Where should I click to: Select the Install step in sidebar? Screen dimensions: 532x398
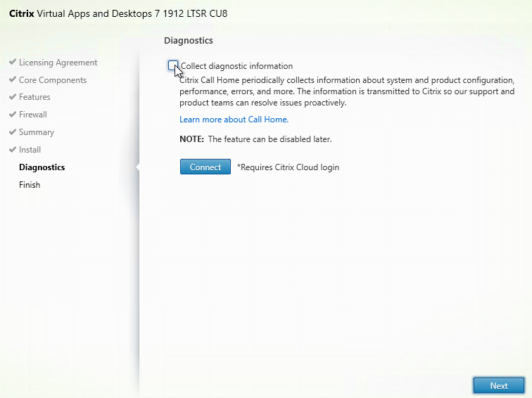click(30, 150)
